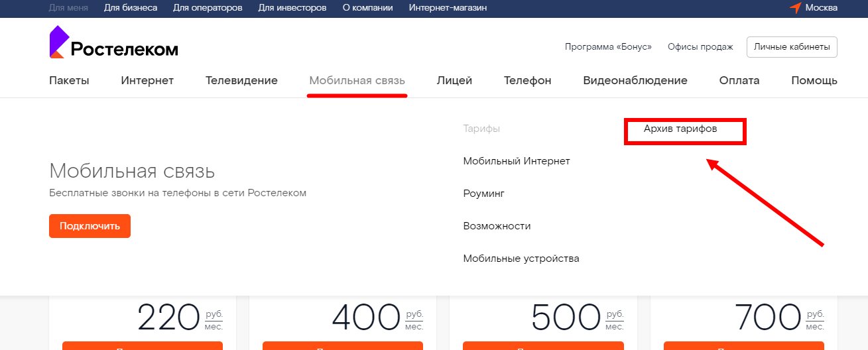Click the Moscow location arrow icon
Screen dimensions: 868x350
click(795, 8)
